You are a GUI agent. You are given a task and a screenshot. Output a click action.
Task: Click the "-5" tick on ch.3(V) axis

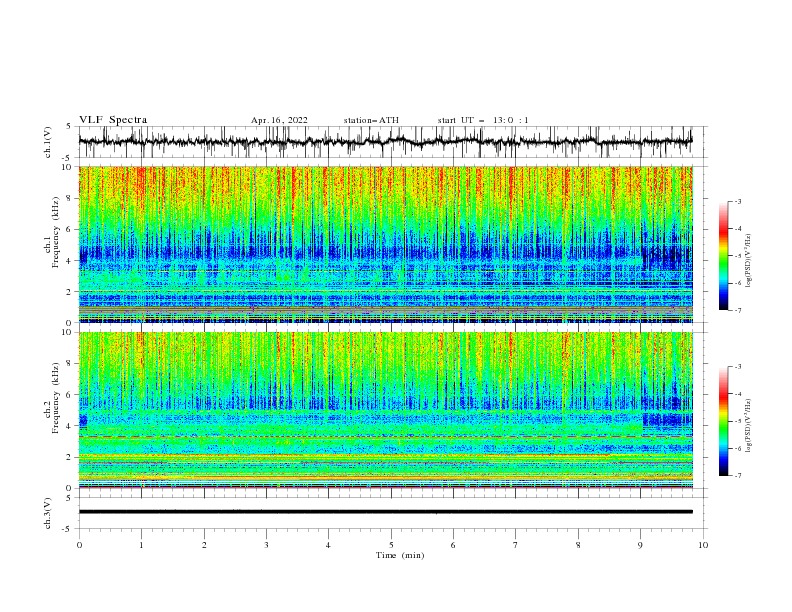(68, 529)
